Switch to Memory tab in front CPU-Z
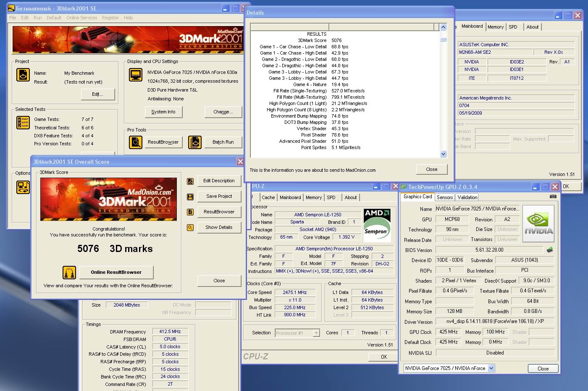This screenshot has width=588, height=391. (x=314, y=197)
